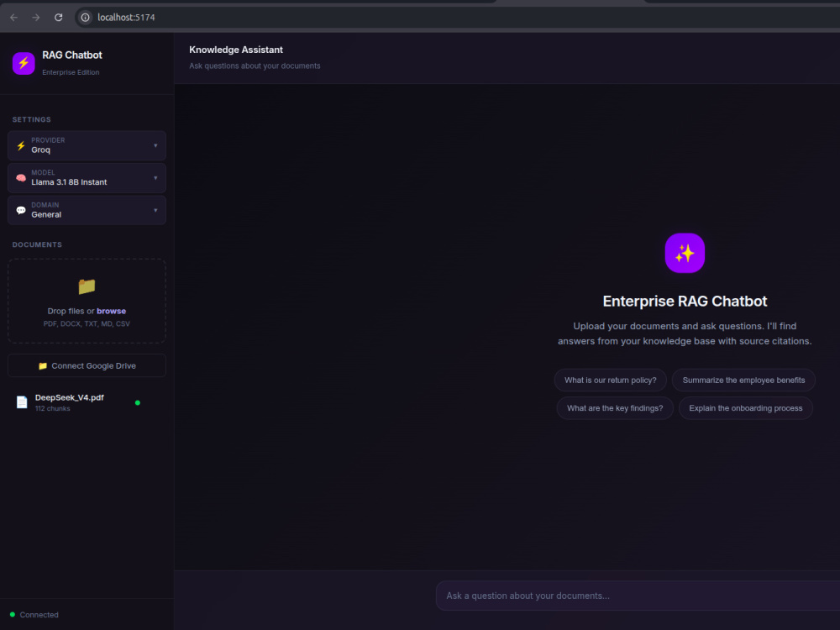Click the folder icon on Connect Google Drive
840x630 pixels.
click(x=43, y=366)
